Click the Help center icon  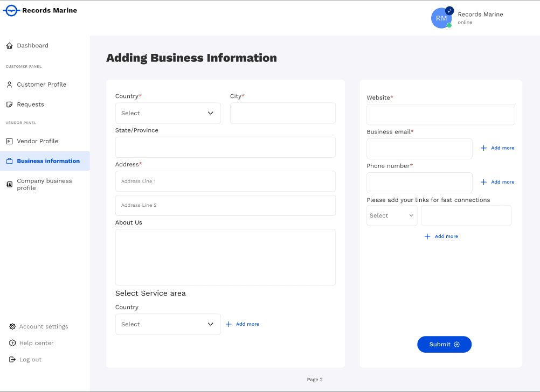coord(12,343)
